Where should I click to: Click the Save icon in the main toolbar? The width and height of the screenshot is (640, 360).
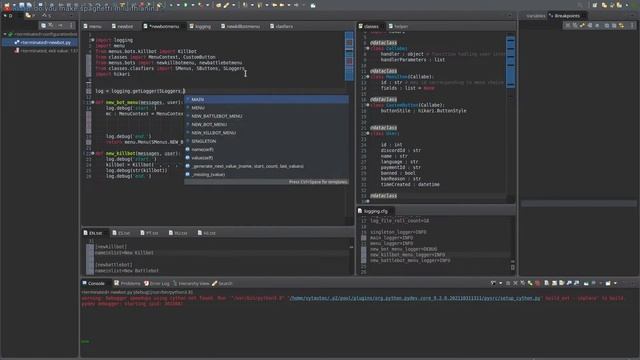(22, 5)
